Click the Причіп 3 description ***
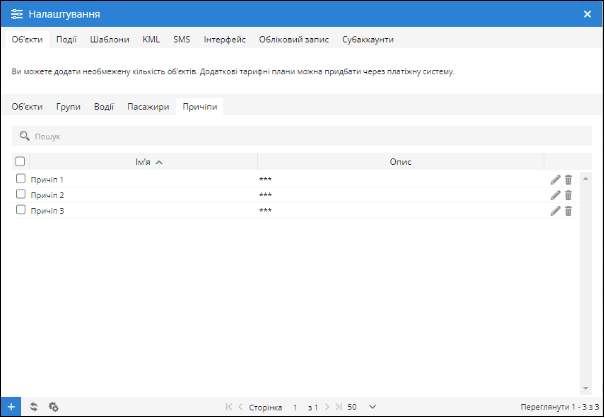 click(x=265, y=211)
